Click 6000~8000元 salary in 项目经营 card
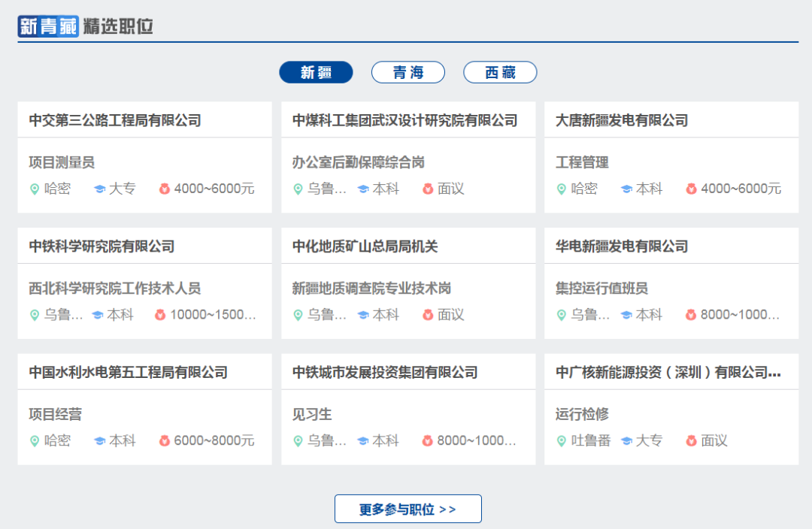Image resolution: width=812 pixels, height=529 pixels. 214,440
